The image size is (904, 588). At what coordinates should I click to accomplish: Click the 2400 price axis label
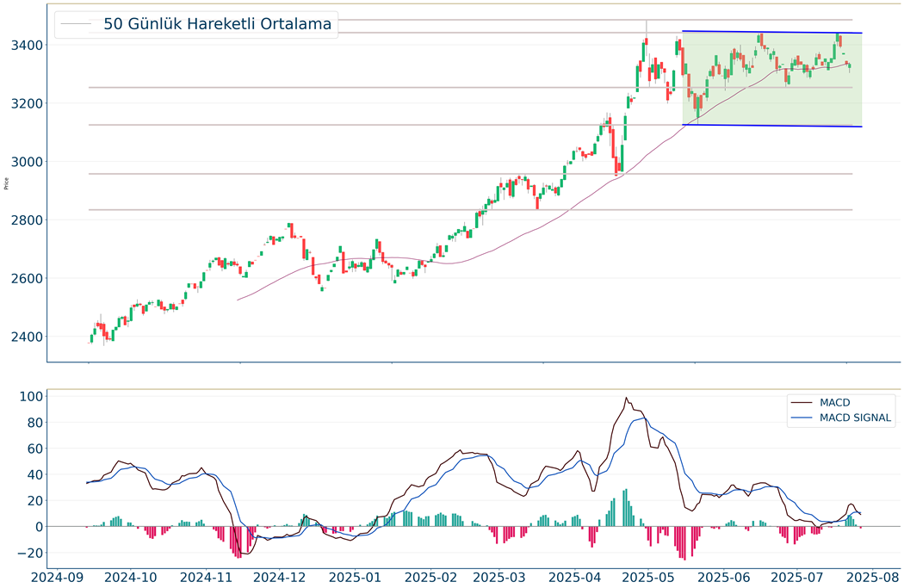(x=26, y=336)
